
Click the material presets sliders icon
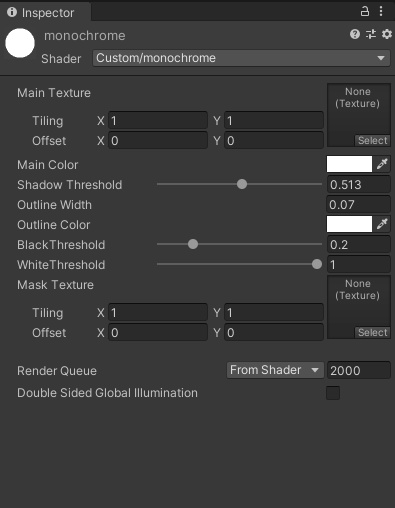coord(371,34)
